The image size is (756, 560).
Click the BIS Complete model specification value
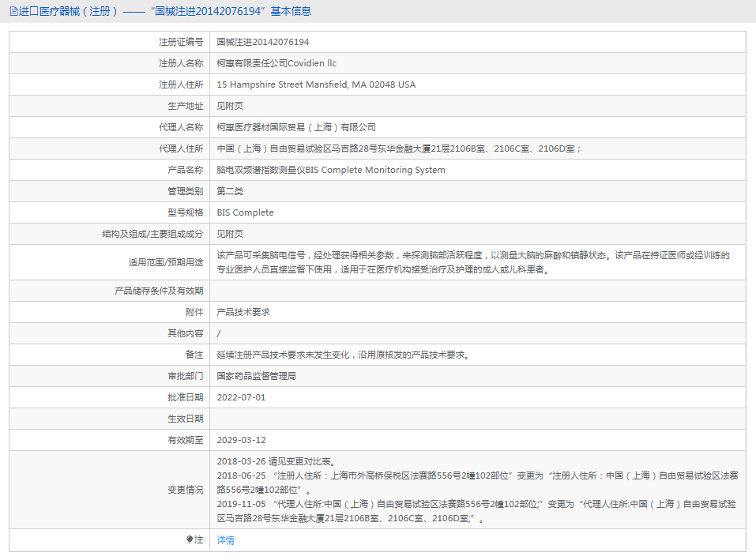[x=246, y=212]
